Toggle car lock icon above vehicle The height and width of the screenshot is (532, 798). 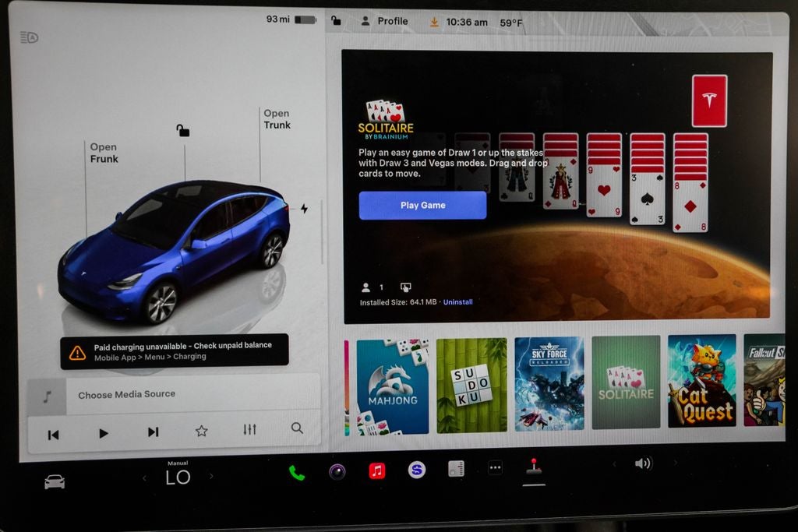point(182,131)
